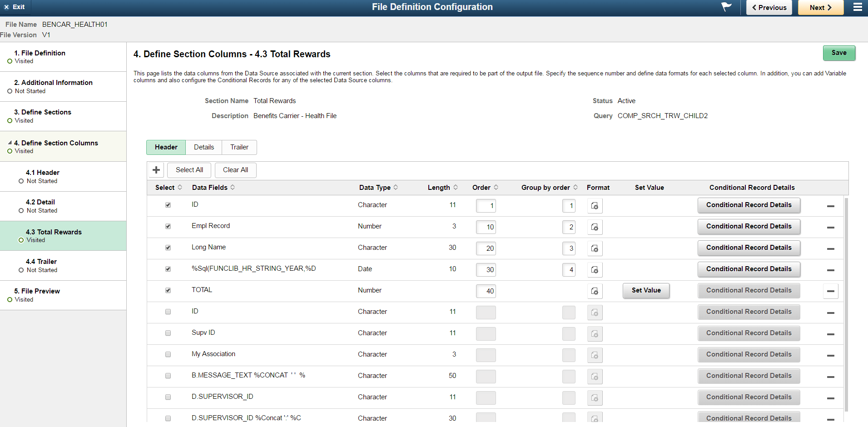Open the Format icon for the ID row
868x427 pixels.
click(x=595, y=205)
